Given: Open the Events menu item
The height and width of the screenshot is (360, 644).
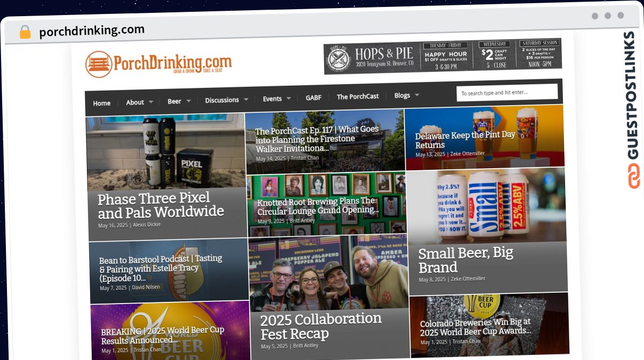Looking at the screenshot, I should coord(272,99).
